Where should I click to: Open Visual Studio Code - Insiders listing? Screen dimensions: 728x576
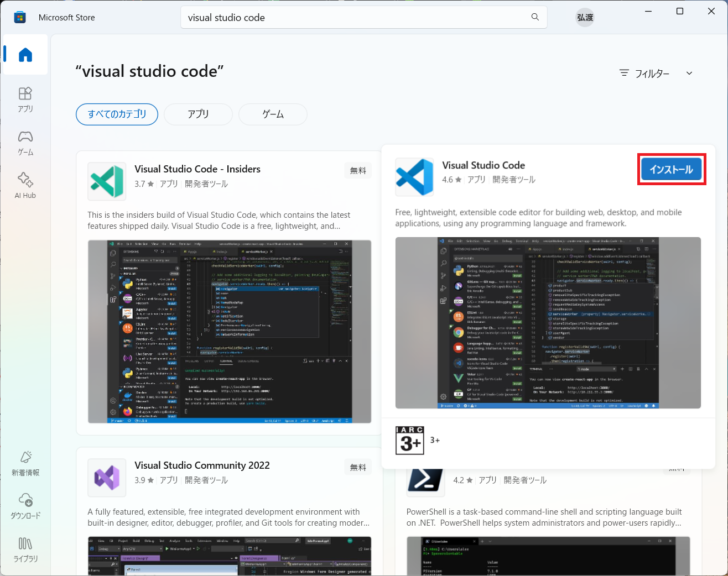[197, 169]
